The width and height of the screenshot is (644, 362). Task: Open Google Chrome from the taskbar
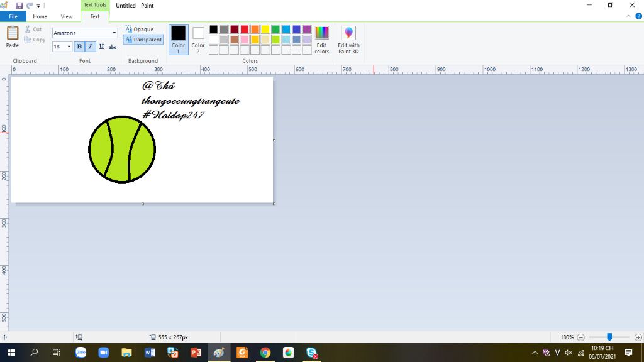[265, 353]
